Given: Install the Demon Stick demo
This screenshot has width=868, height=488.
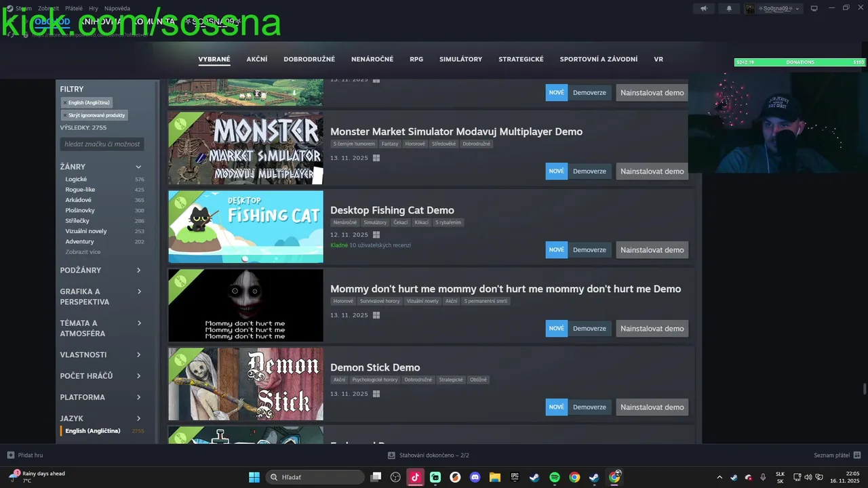Looking at the screenshot, I should (652, 407).
